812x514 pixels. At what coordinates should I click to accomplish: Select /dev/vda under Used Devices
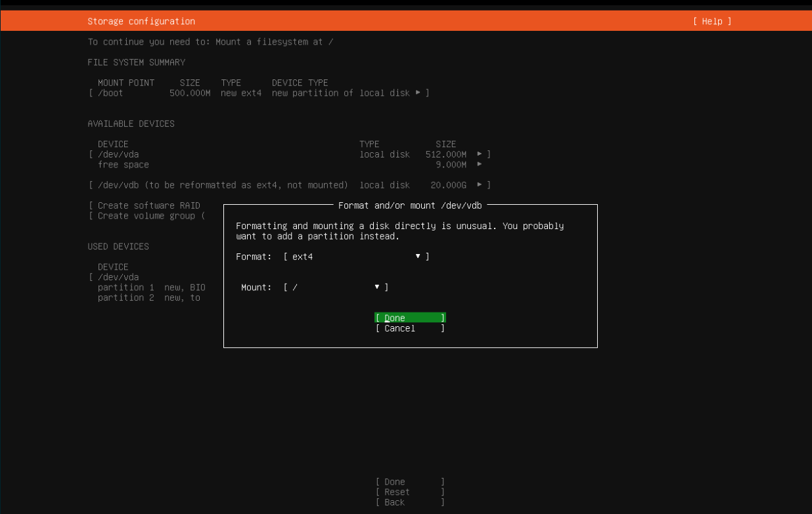(x=118, y=277)
